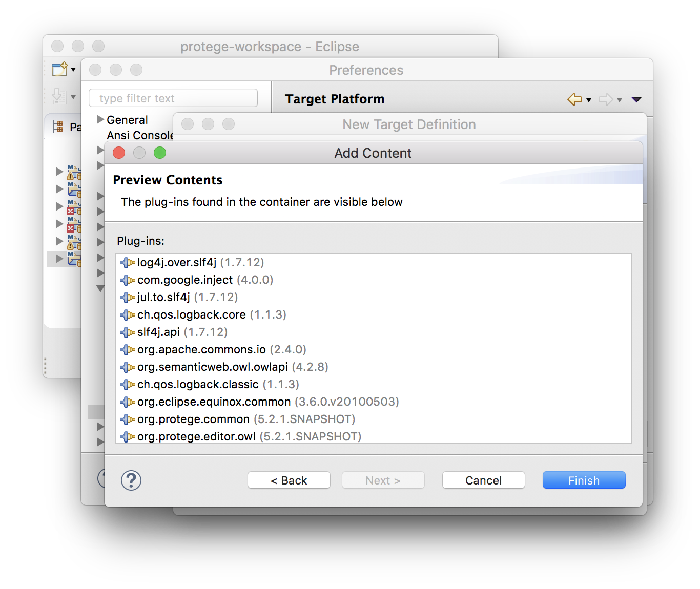The width and height of the screenshot is (700, 589).
Task: Open back history dropdown in Preferences
Action: click(x=589, y=100)
